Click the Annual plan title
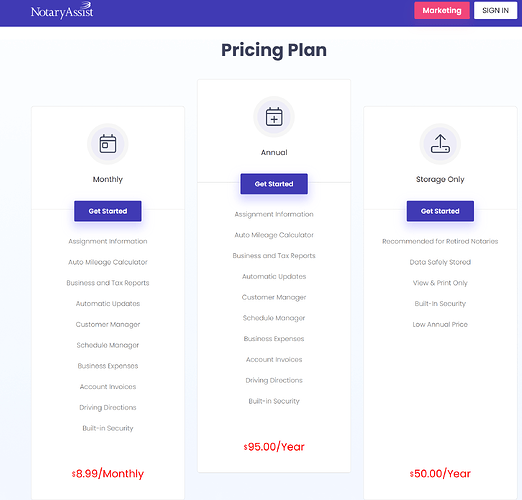 pyautogui.click(x=274, y=152)
